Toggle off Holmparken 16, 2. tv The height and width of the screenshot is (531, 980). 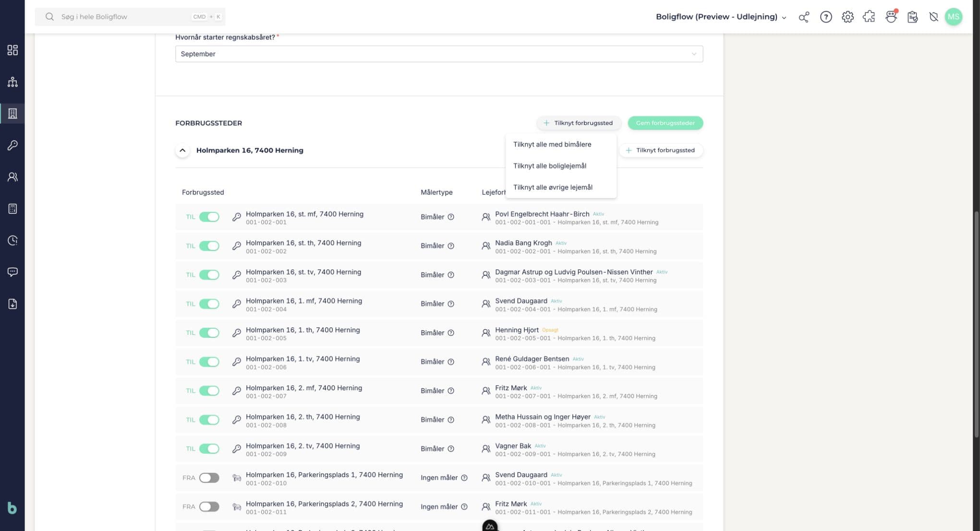pos(209,448)
